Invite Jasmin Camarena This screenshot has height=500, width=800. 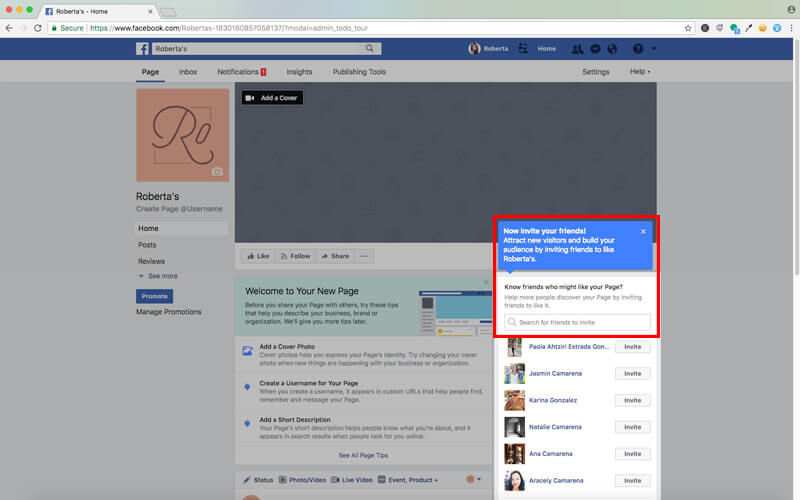tap(632, 373)
